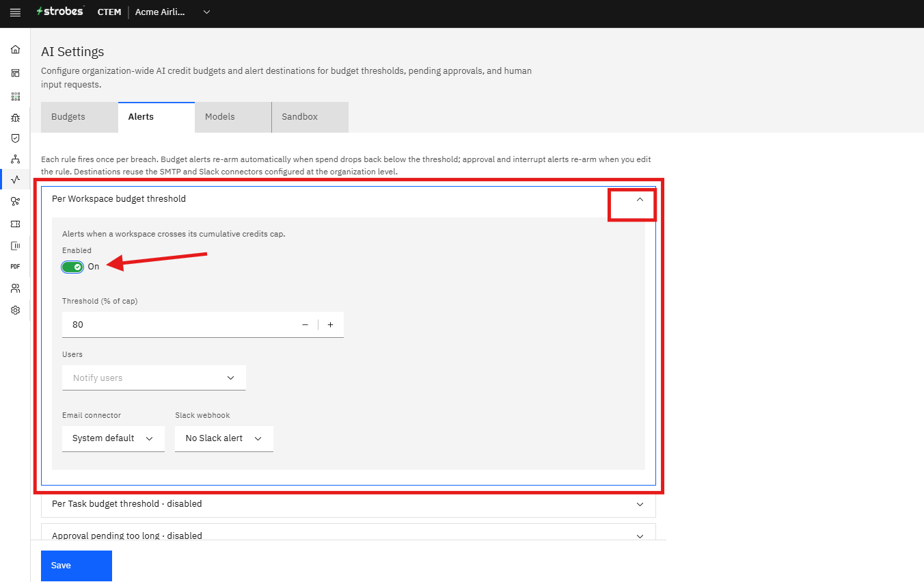Open the hamburger menu in top bar
The image size is (924, 582).
15,12
